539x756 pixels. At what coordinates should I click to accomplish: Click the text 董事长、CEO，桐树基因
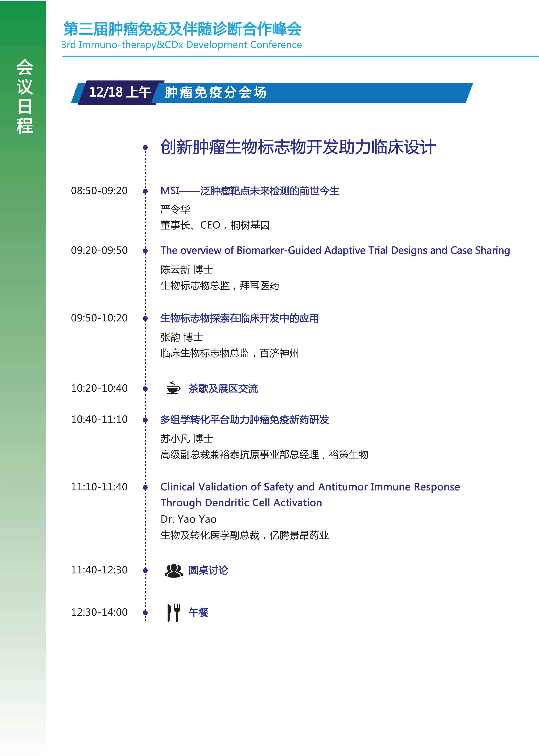pos(215,225)
